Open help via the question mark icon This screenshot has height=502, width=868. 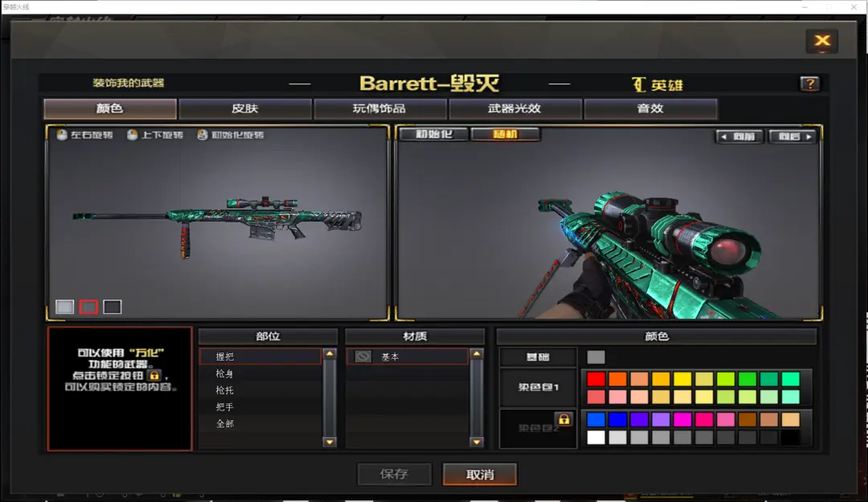(x=810, y=84)
